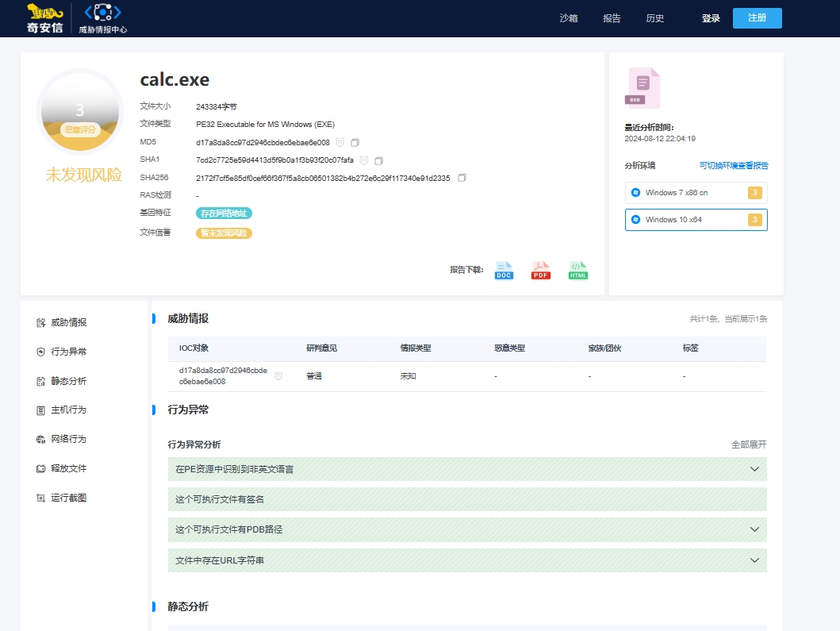Click the 恶意类型 column header

click(509, 348)
